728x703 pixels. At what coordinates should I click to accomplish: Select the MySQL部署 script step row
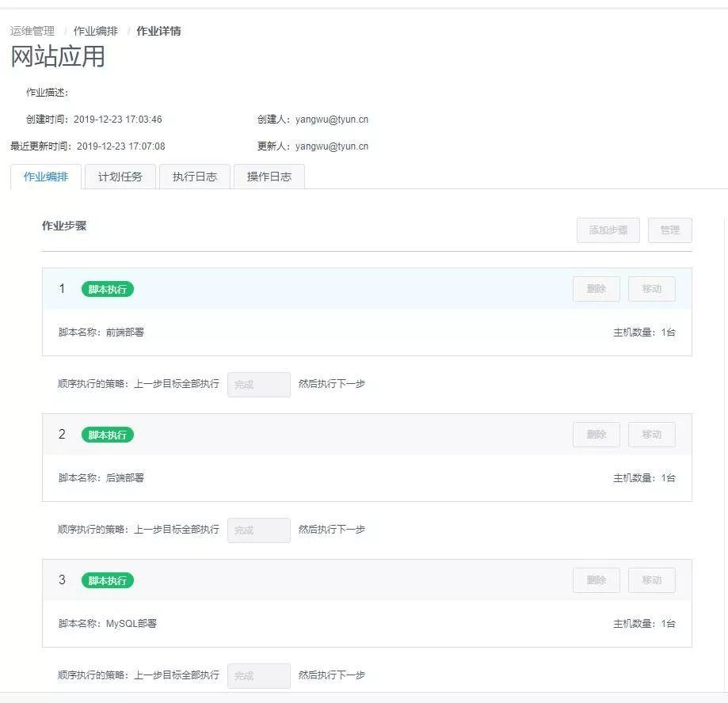pyautogui.click(x=367, y=624)
